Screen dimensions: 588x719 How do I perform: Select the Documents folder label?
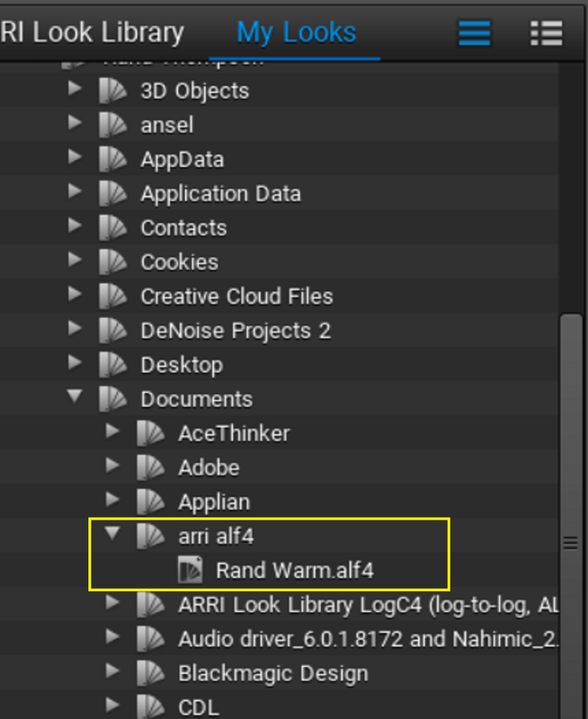point(197,399)
